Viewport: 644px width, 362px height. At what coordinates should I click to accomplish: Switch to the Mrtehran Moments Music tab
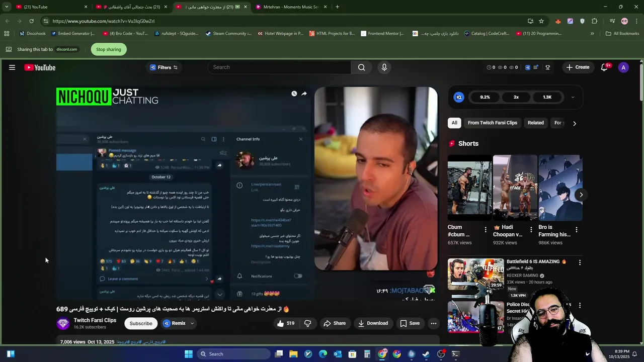[291, 7]
